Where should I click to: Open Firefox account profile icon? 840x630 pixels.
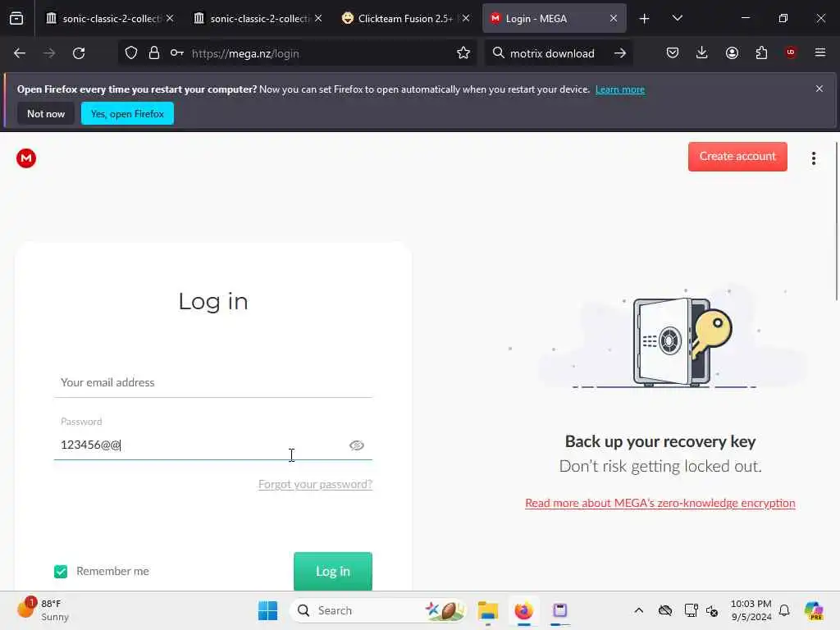(x=732, y=52)
